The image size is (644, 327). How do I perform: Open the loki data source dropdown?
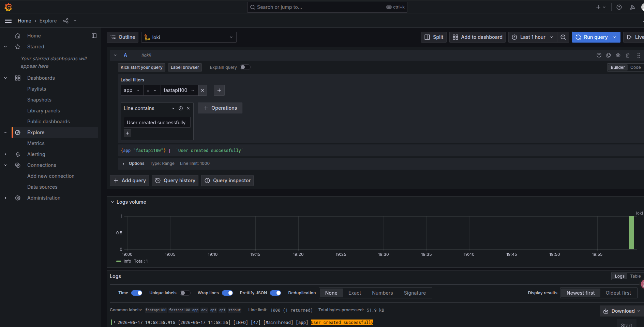coord(189,37)
